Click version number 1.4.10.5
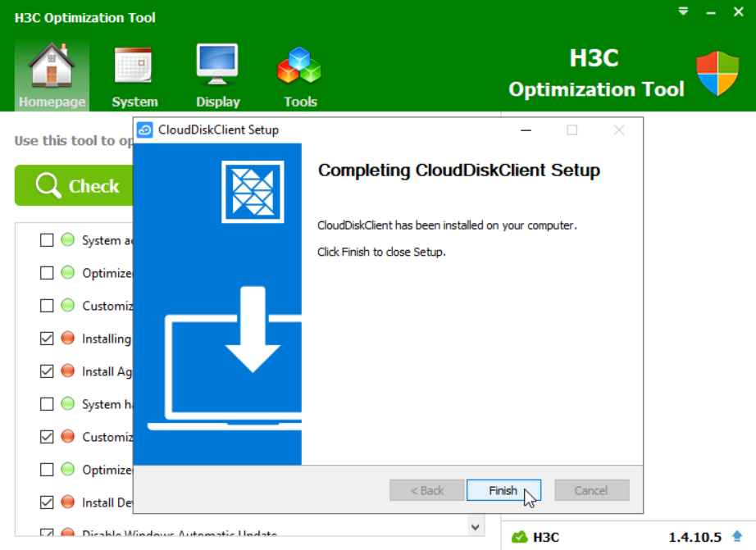The width and height of the screenshot is (756, 550). tap(695, 537)
